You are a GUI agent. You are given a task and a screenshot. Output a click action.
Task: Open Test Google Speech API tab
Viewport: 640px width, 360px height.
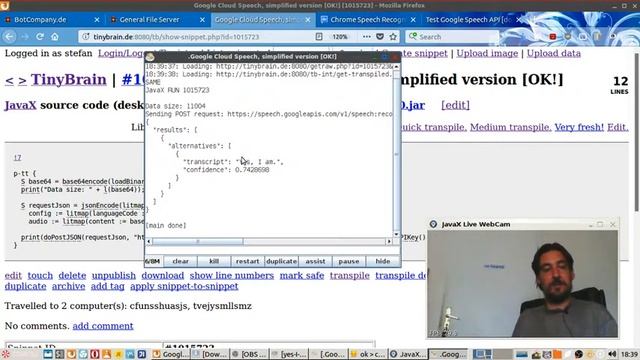pyautogui.click(x=468, y=20)
